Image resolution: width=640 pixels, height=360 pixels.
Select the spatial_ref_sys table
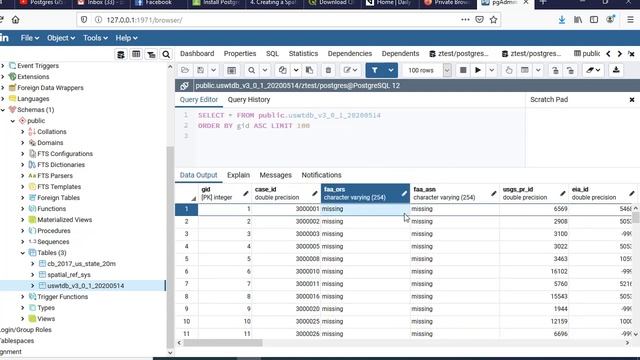(x=69, y=275)
